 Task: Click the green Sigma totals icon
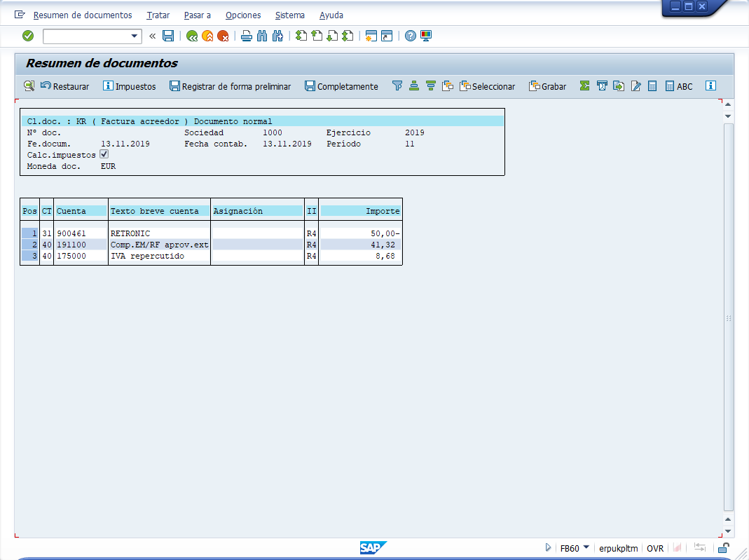[584, 86]
